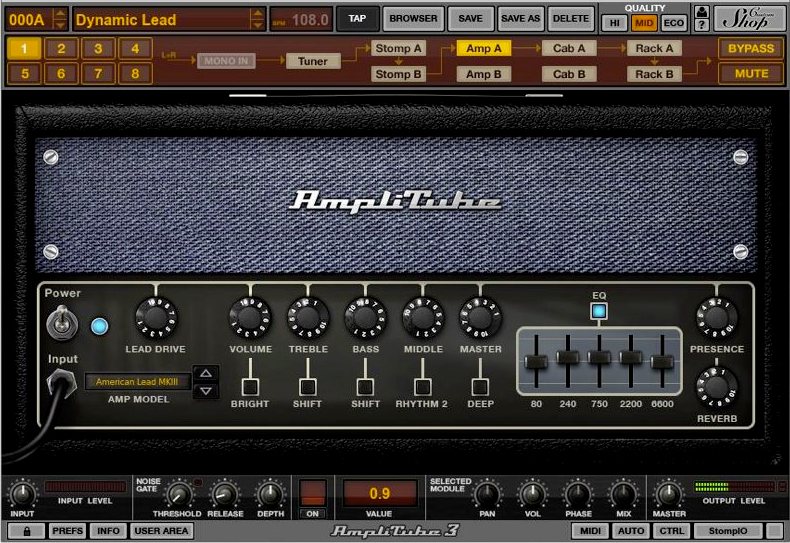The width and height of the screenshot is (790, 543).
Task: Click the PHASE knob
Action: (578, 495)
